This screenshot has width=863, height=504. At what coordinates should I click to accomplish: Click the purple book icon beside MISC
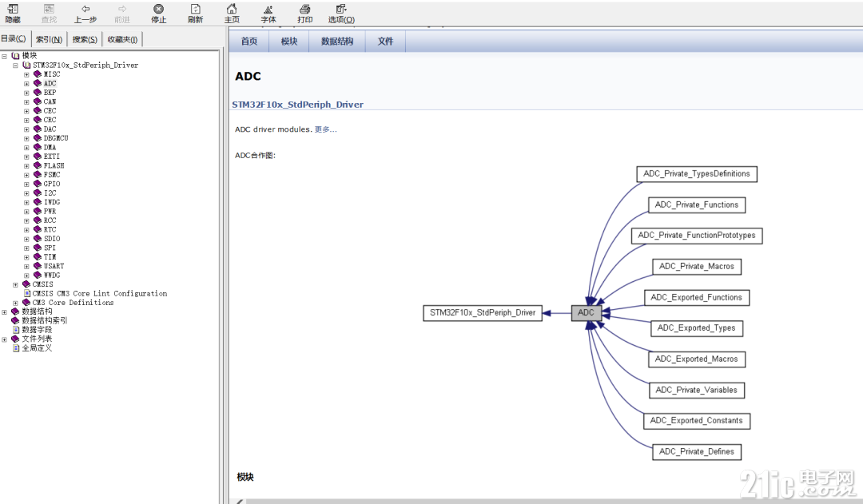click(x=38, y=73)
